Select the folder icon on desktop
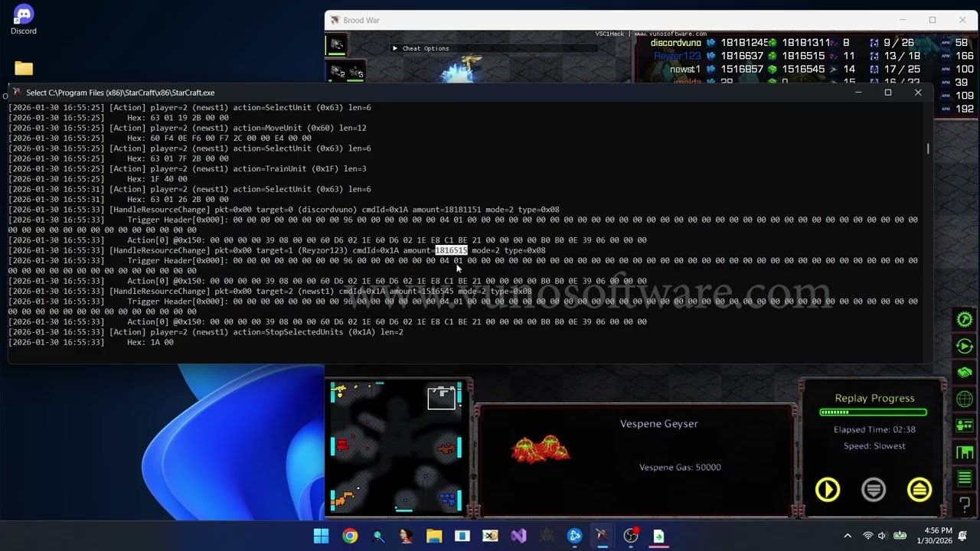980x551 pixels. (24, 69)
